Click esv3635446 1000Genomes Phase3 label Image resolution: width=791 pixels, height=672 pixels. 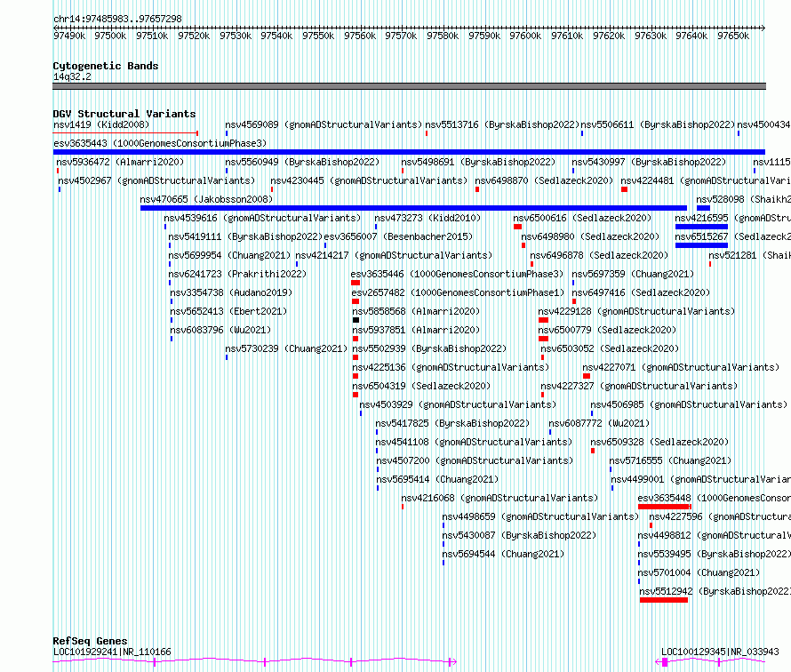(457, 274)
